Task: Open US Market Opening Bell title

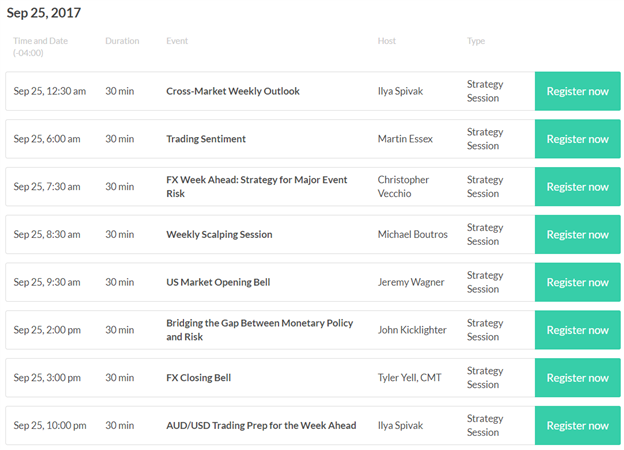Action: tap(218, 282)
